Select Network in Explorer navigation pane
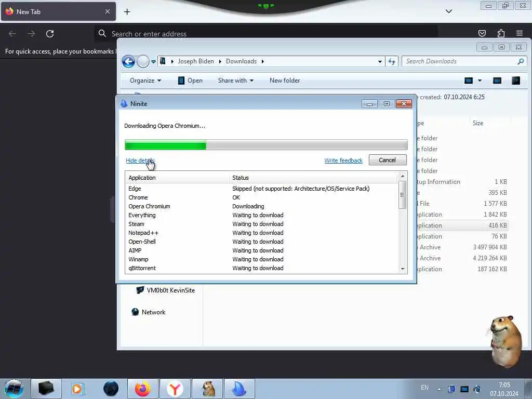 point(148,312)
